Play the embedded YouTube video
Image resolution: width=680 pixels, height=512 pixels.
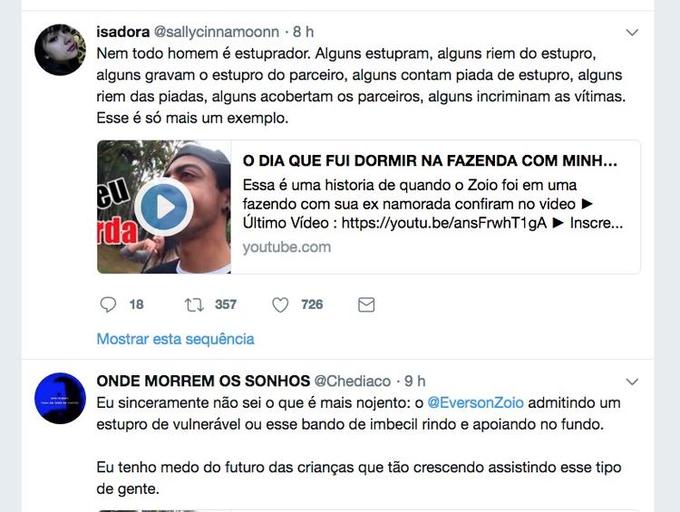click(x=163, y=207)
